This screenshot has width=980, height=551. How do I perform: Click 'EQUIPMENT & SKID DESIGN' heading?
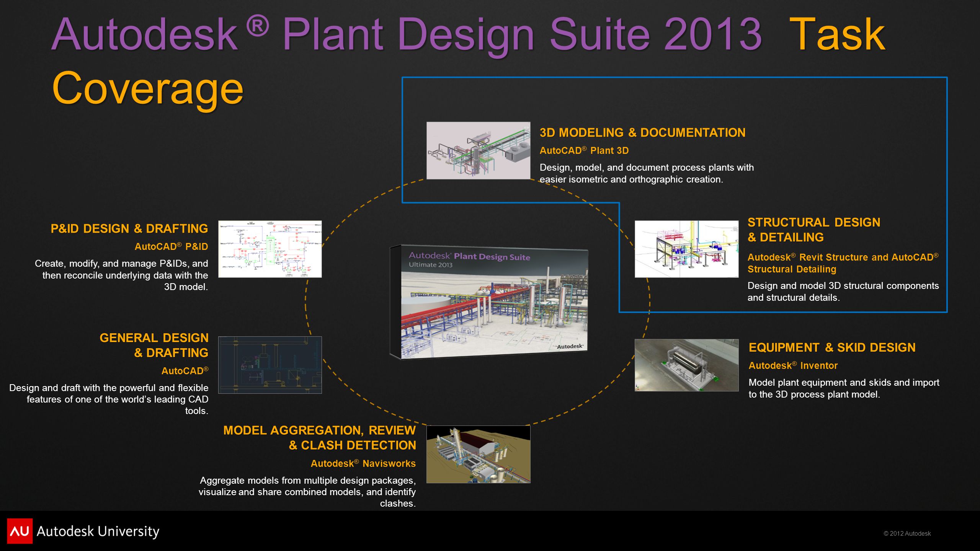click(832, 347)
